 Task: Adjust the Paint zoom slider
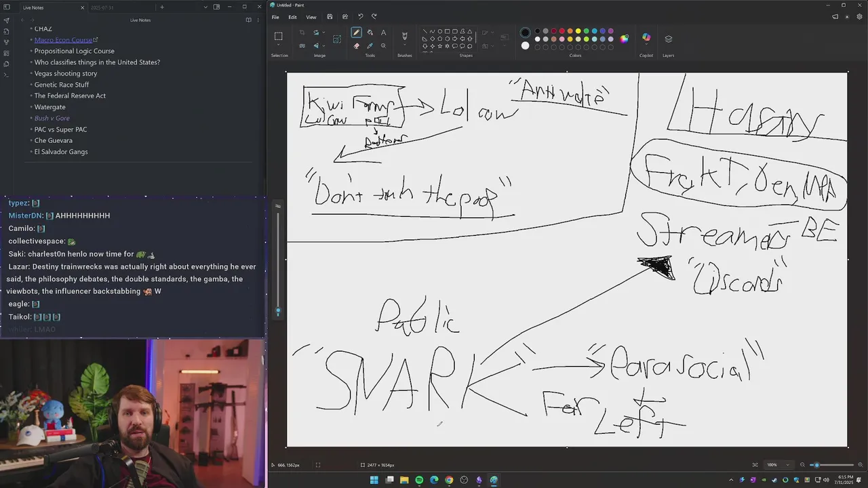coord(831,465)
